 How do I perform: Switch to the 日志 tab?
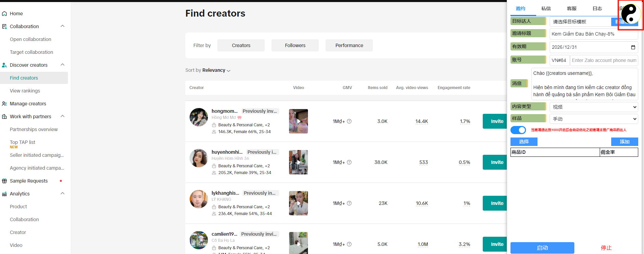(x=597, y=8)
